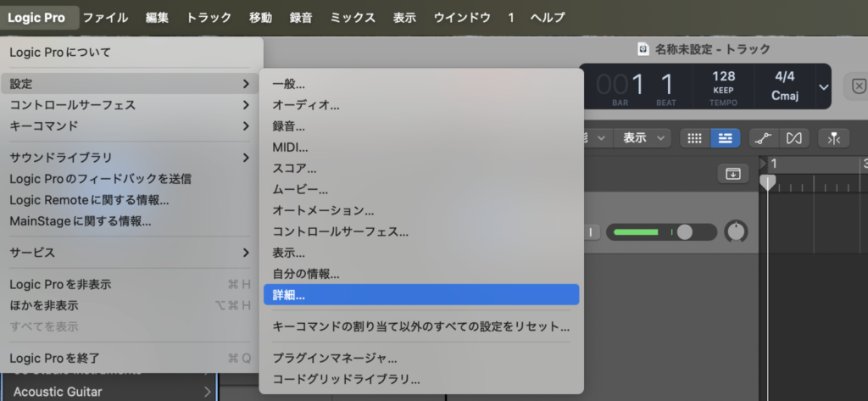Choose Logic Remoteに関する情報
The width and height of the screenshot is (868, 401).
130,199
